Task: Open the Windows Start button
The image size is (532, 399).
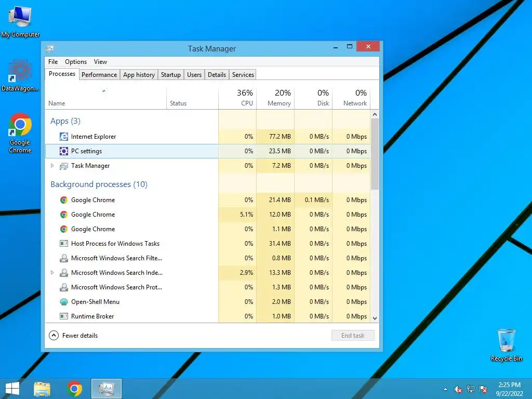Action: [12, 389]
